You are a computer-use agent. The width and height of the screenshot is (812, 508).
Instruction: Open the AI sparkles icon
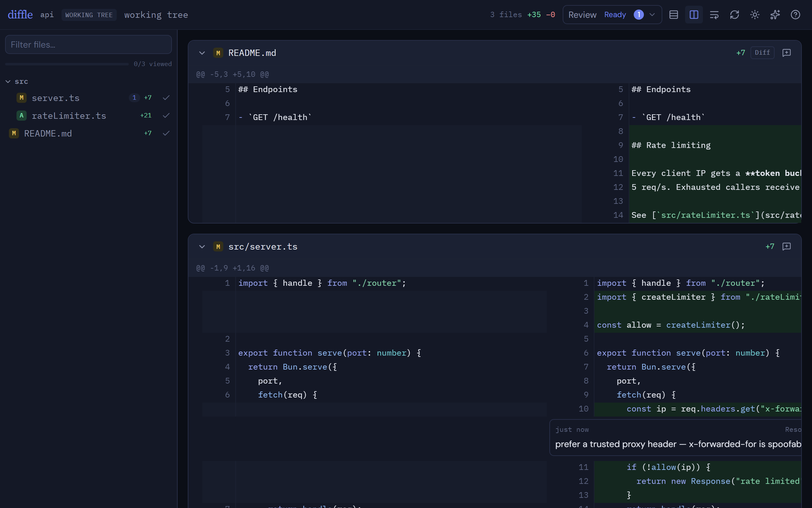tap(775, 15)
